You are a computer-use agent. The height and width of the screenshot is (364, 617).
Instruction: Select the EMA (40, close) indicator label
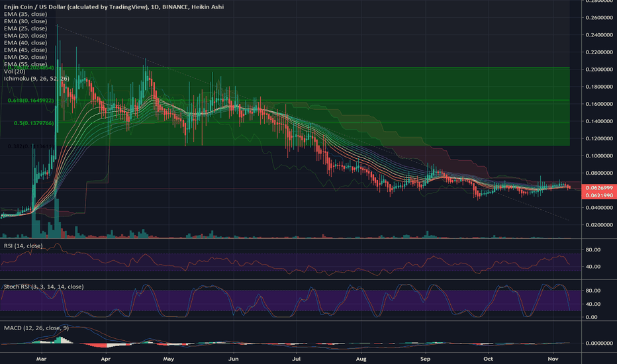pyautogui.click(x=25, y=42)
